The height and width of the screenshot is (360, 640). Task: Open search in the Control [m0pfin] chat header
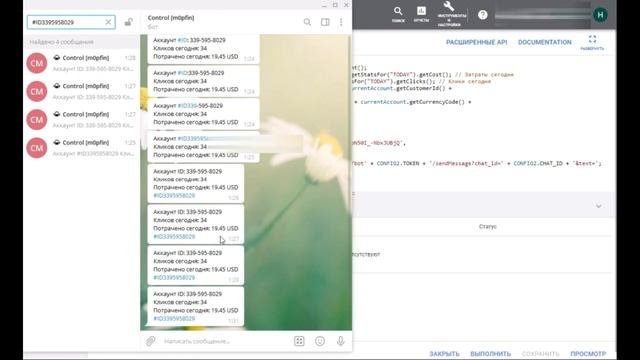pos(307,22)
